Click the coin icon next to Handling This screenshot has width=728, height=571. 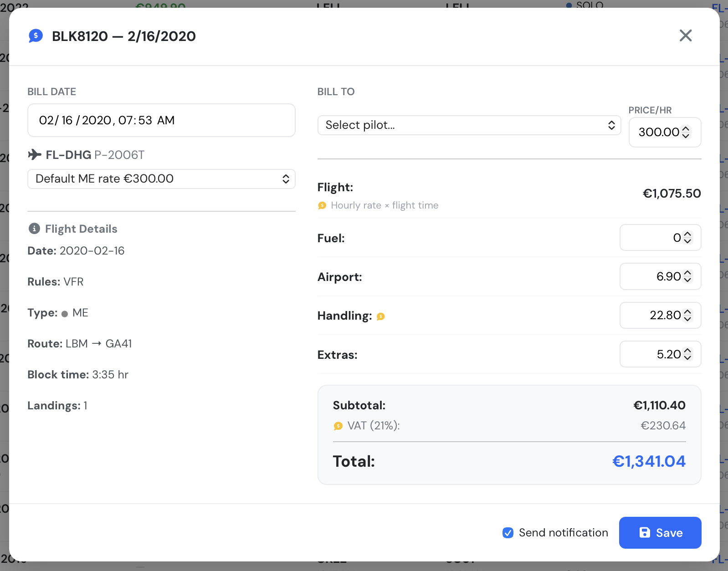[381, 316]
